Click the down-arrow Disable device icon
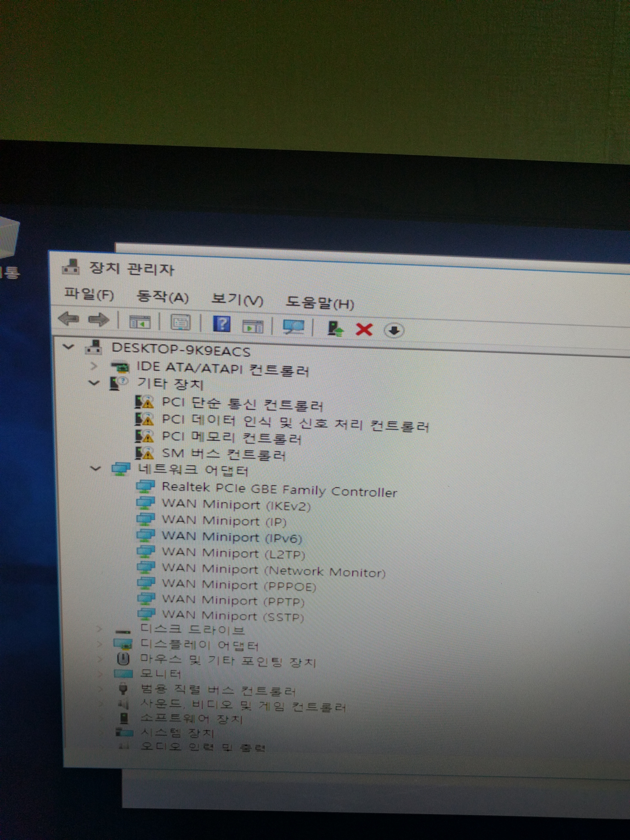 point(394,330)
